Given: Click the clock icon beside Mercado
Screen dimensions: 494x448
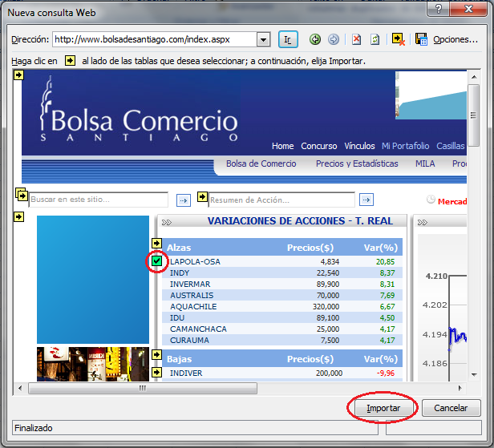Looking at the screenshot, I should (x=431, y=200).
